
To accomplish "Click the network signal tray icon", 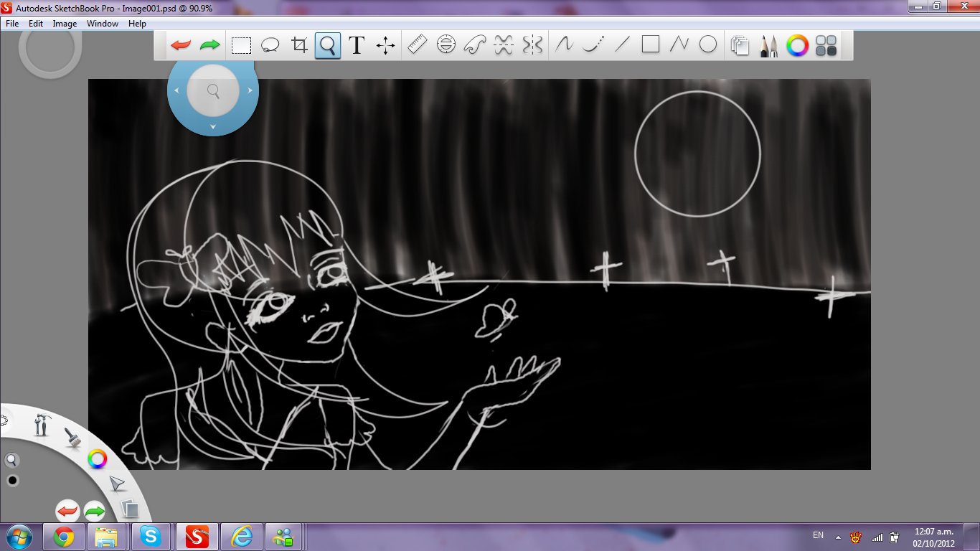I will point(877,537).
